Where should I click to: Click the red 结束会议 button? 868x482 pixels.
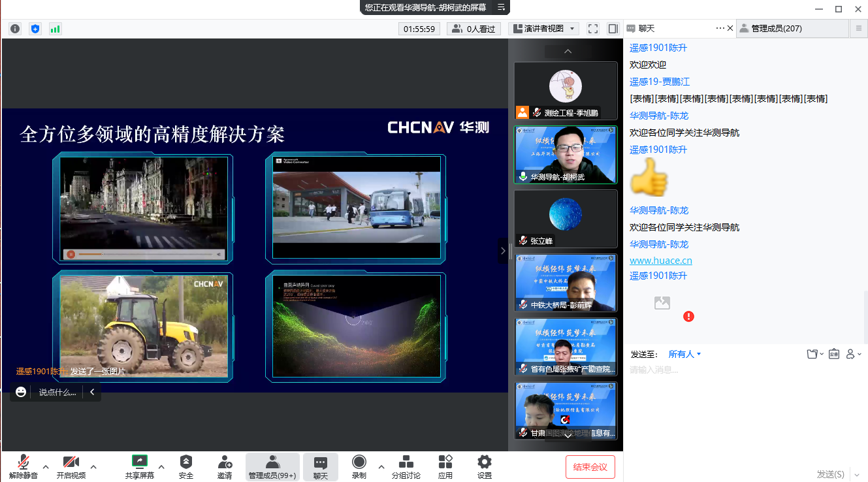[590, 467]
